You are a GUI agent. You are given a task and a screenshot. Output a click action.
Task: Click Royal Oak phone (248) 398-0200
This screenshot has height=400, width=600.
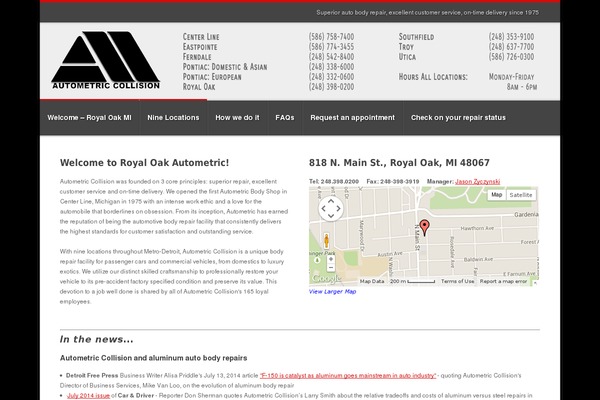(331, 87)
